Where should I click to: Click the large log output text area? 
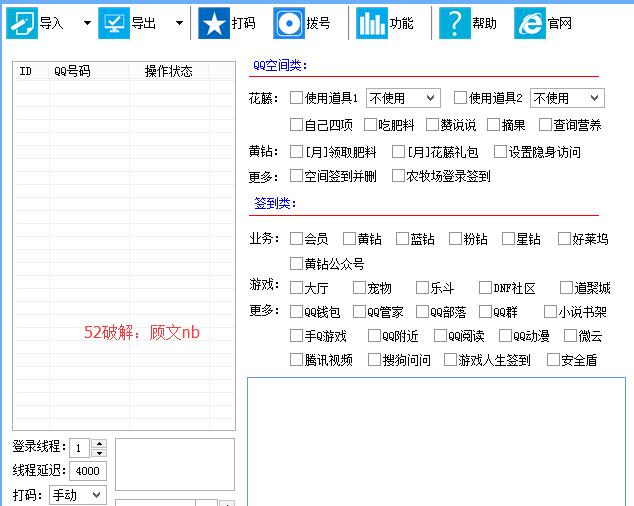click(436, 441)
